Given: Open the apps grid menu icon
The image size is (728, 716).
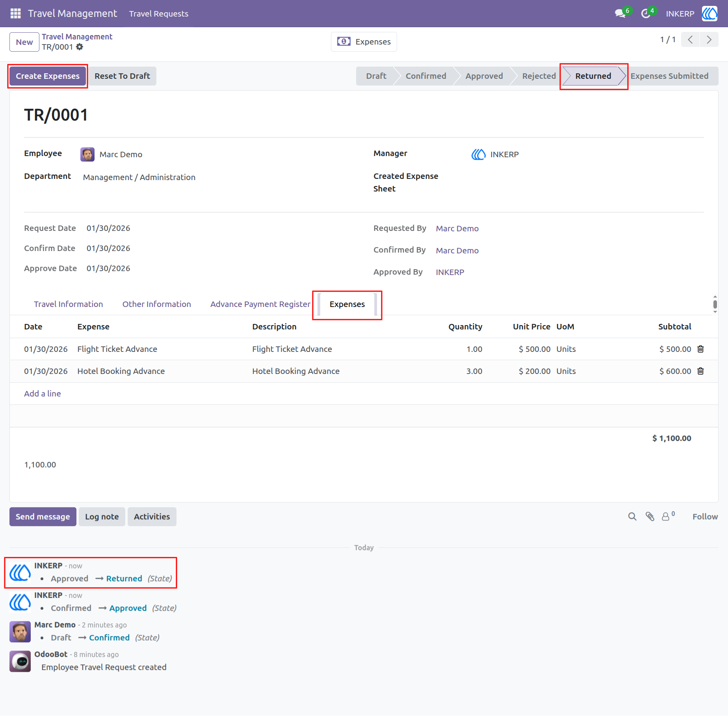Looking at the screenshot, I should 15,13.
